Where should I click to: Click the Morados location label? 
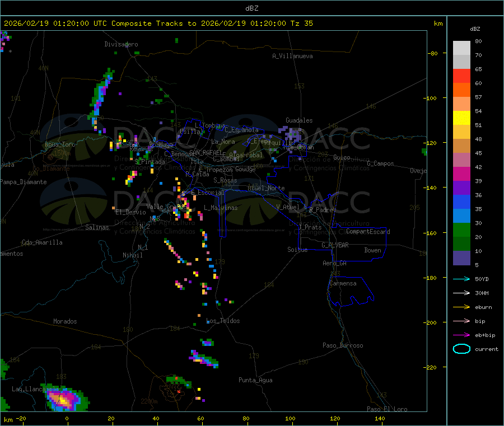(x=66, y=321)
